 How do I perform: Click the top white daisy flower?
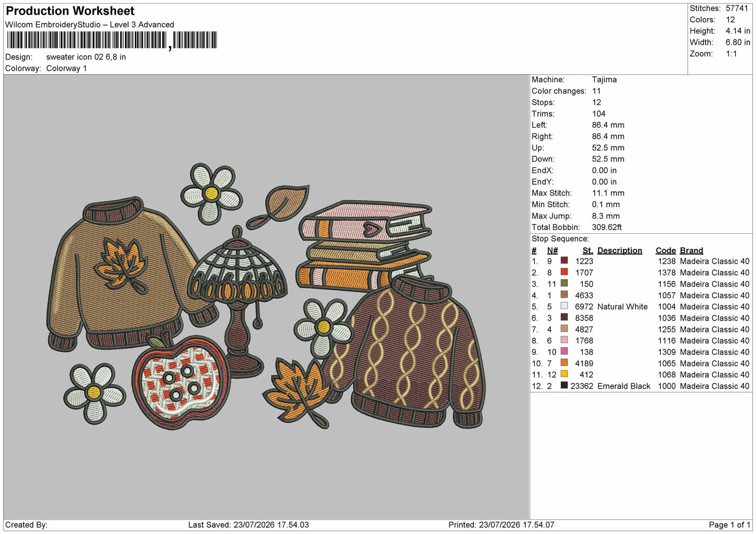pos(211,194)
